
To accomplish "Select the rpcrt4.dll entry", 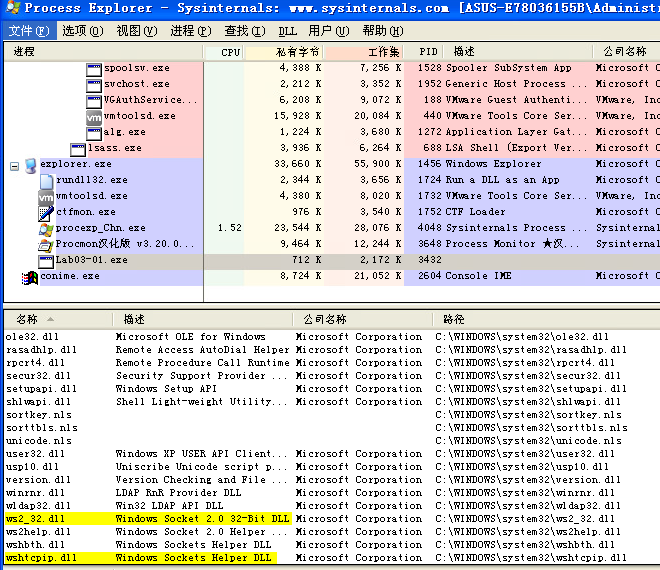I will [36, 363].
